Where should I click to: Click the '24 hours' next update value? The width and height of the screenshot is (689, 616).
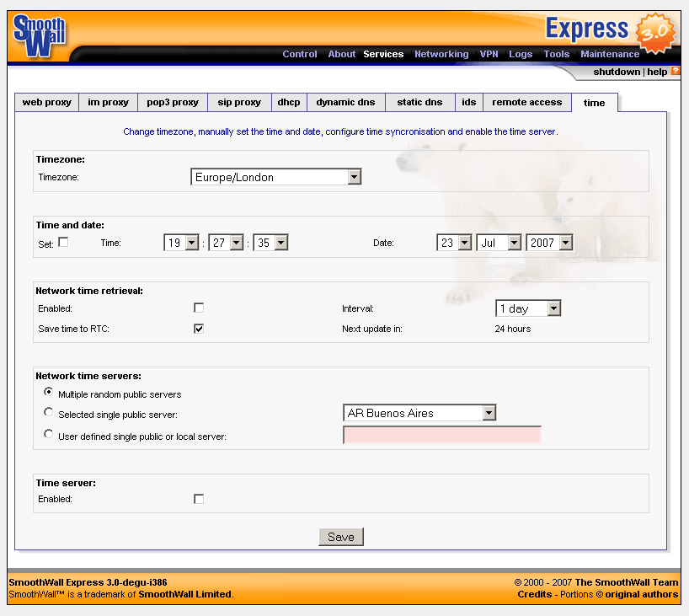click(x=513, y=329)
